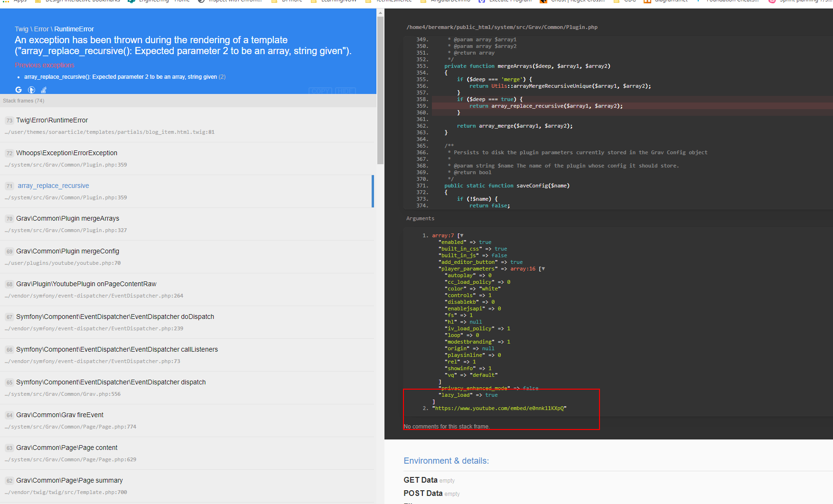
Task: Click the 'Environment & details:' heading
Action: [x=446, y=461]
